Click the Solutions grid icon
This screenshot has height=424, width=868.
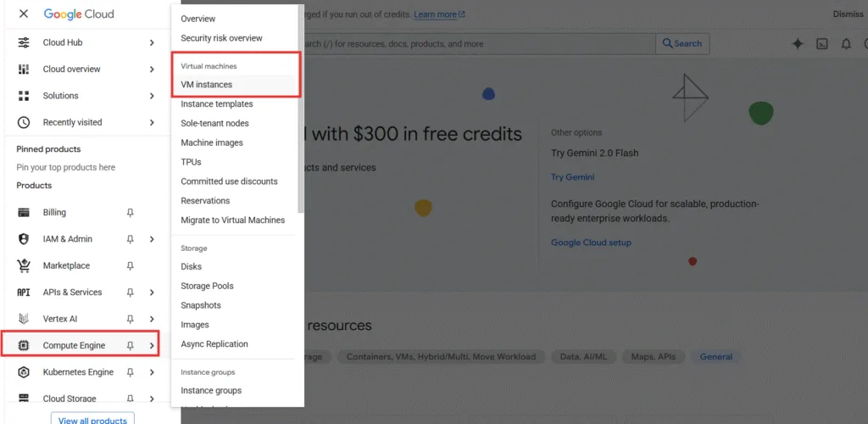point(23,96)
